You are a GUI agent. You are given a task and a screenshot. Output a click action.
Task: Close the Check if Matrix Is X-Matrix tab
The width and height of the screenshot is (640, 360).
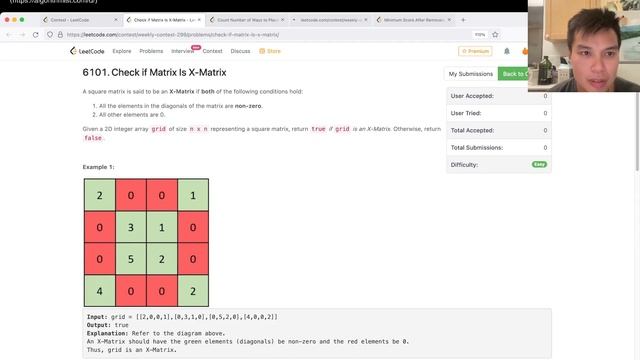199,20
